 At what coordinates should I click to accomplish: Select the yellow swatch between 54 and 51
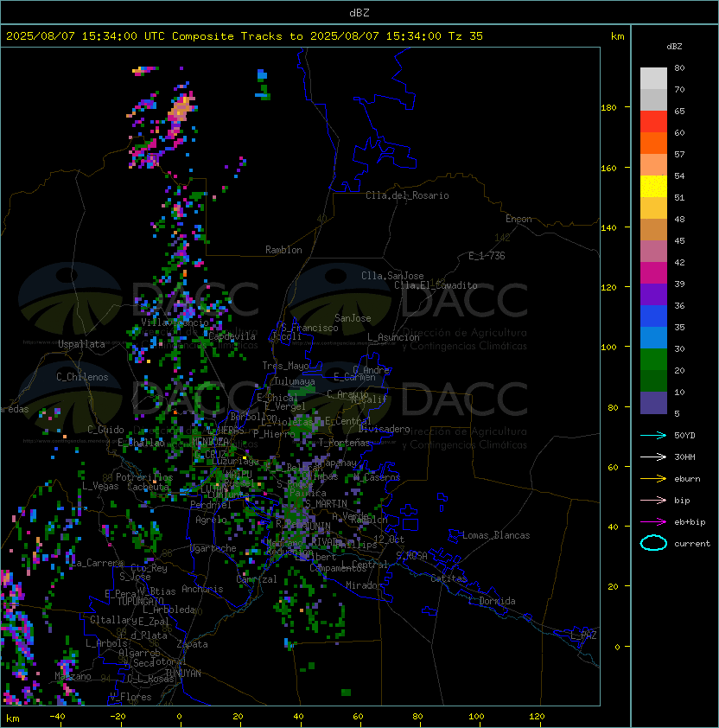point(653,187)
